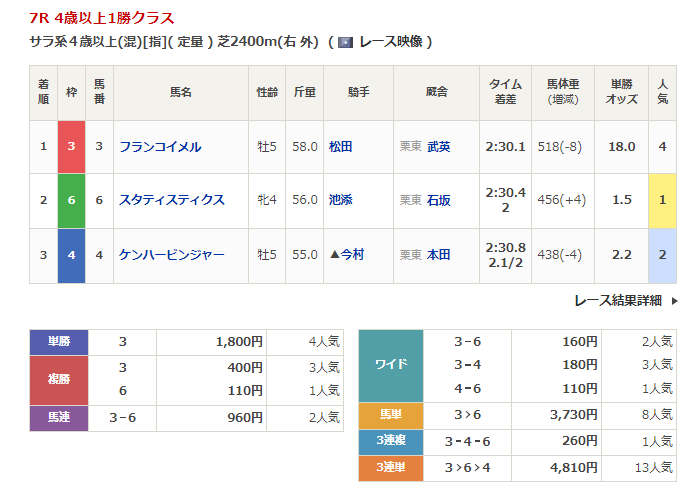This screenshot has height=491, width=698.
Task: Click the yellow popularity rank 1 cell
Action: pos(663,200)
